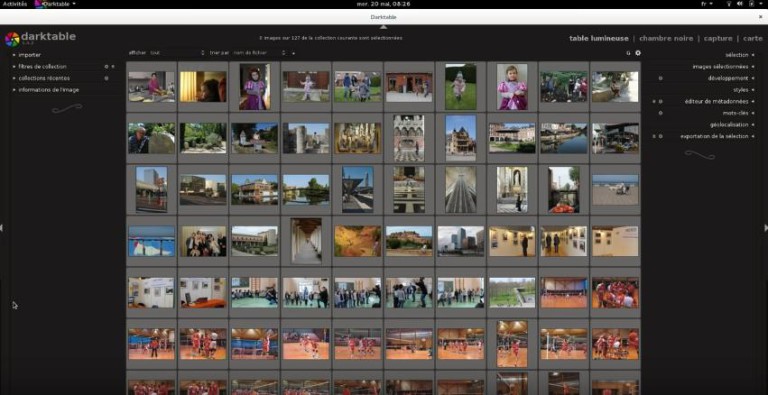Image resolution: width=768 pixels, height=395 pixels.
Task: Expand the importer module
Action: (x=29, y=55)
